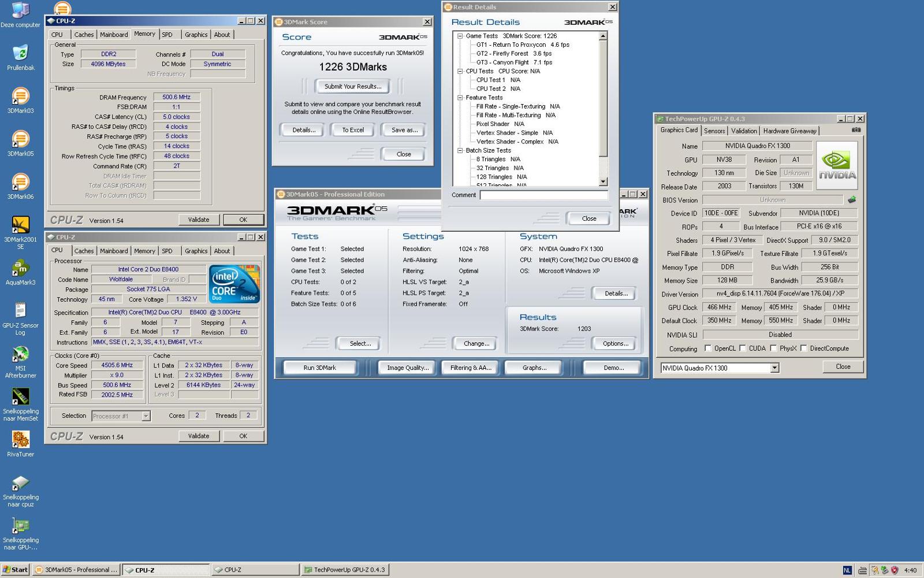Image resolution: width=924 pixels, height=578 pixels.
Task: Click Demo button in 3DMark05
Action: coord(613,368)
